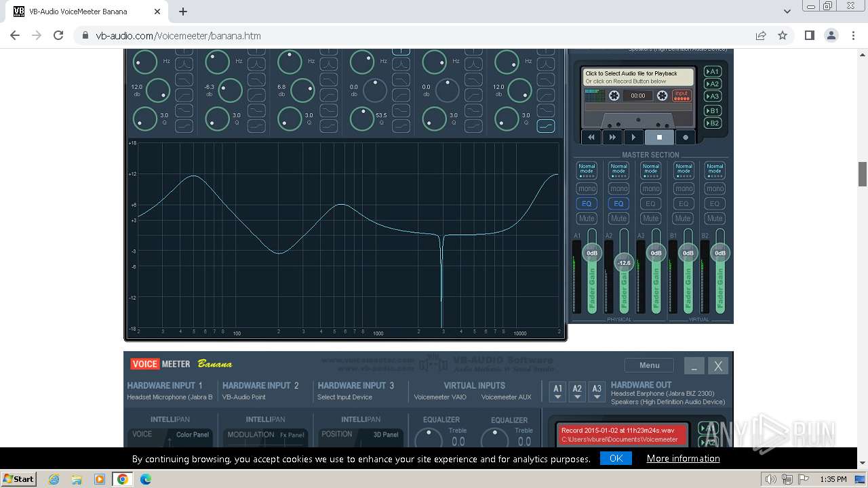868x488 pixels.
Task: Switch A3 bus Normal mode
Action: click(x=651, y=170)
